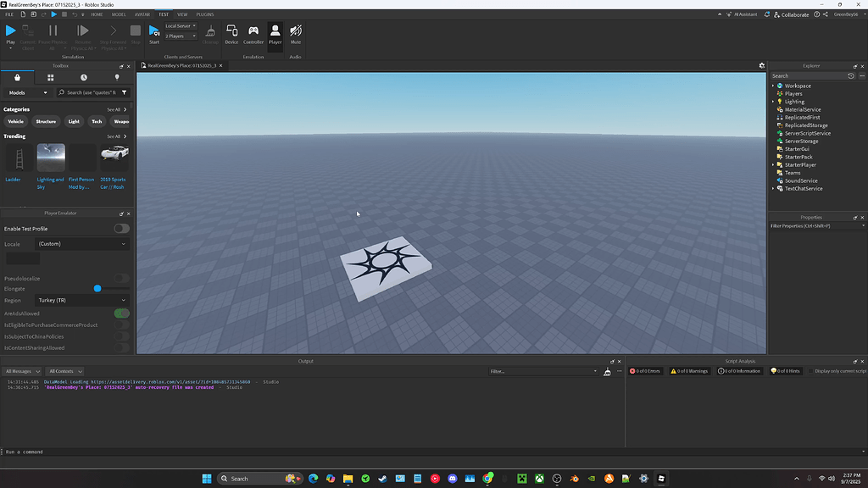Image resolution: width=868 pixels, height=488 pixels.
Task: Click the Lighting bulb icon in Explorer
Action: (780, 102)
